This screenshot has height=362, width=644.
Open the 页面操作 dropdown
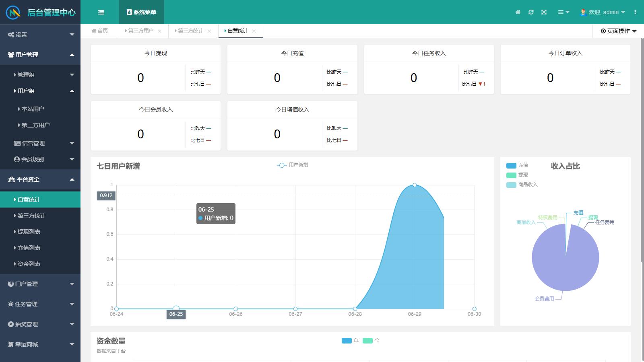(x=618, y=31)
